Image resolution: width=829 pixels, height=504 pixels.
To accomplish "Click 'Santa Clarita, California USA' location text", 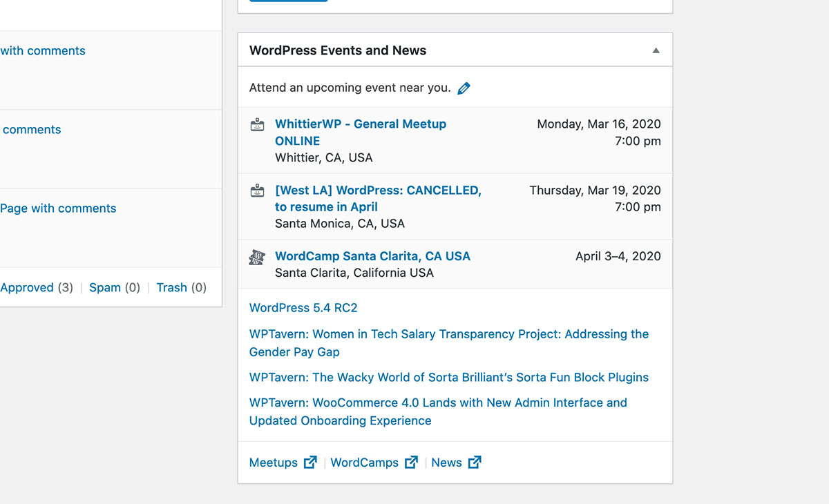I will click(354, 273).
